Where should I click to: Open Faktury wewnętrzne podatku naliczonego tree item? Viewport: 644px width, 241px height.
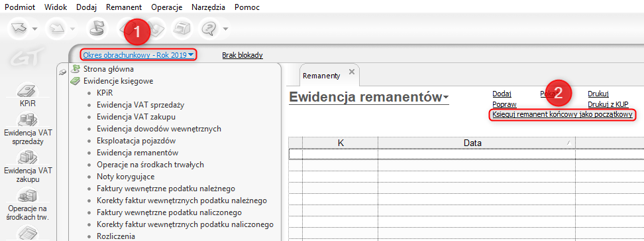pos(169,212)
